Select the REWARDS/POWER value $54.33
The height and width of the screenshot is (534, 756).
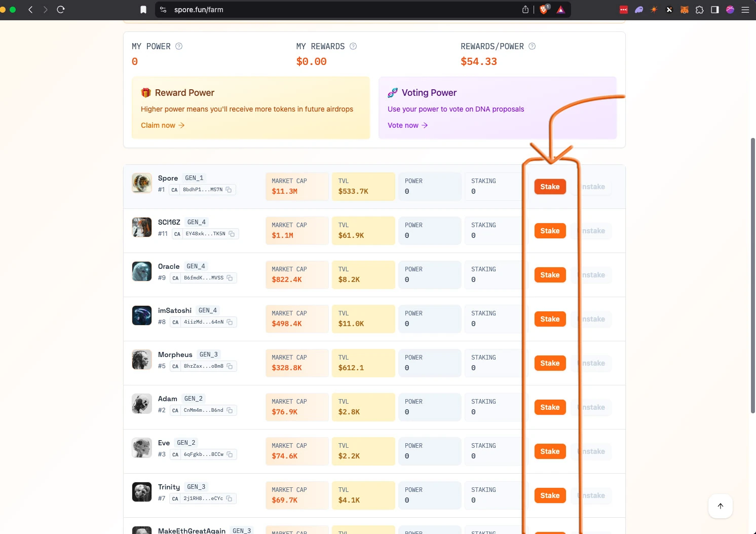(479, 61)
